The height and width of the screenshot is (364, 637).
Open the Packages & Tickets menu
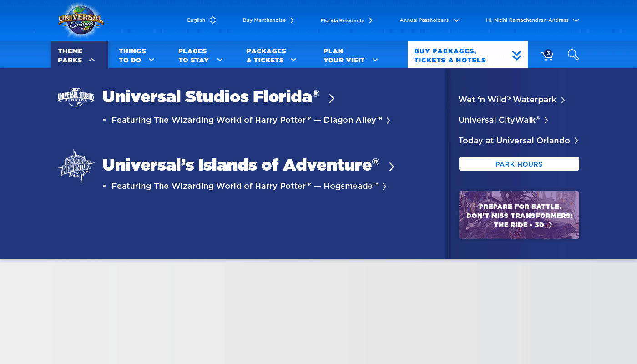(271, 55)
